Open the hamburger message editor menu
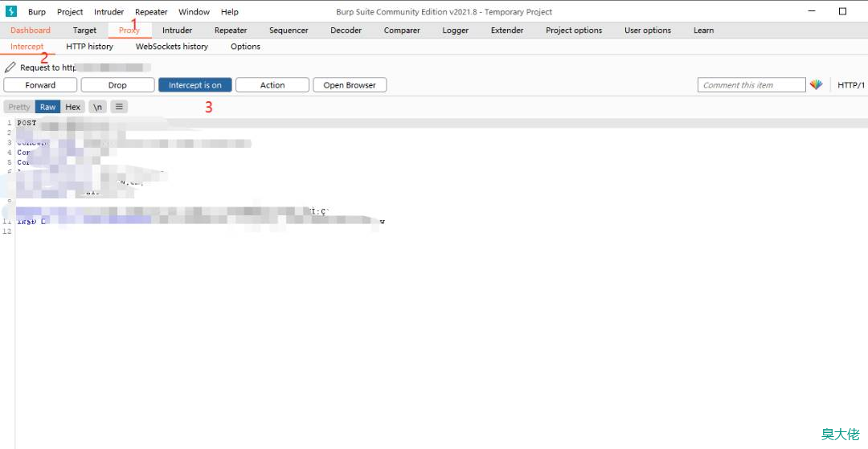The height and width of the screenshot is (449, 868). pos(119,107)
